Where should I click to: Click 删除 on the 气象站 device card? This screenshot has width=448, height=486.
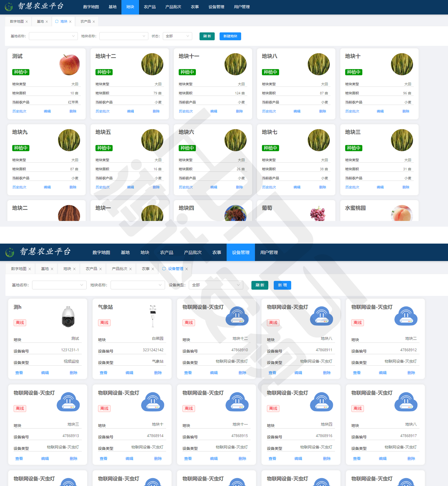158,373
